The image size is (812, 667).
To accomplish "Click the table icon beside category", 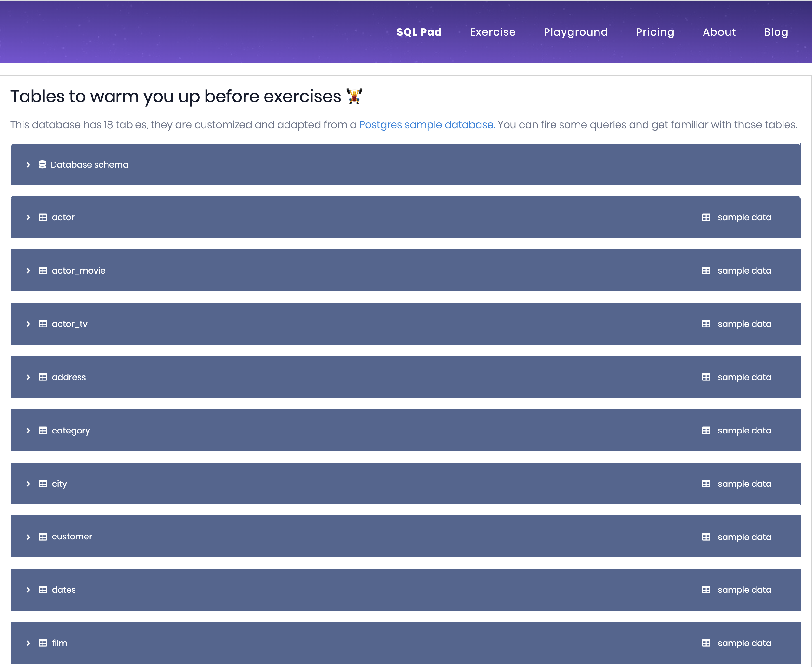I will point(43,430).
